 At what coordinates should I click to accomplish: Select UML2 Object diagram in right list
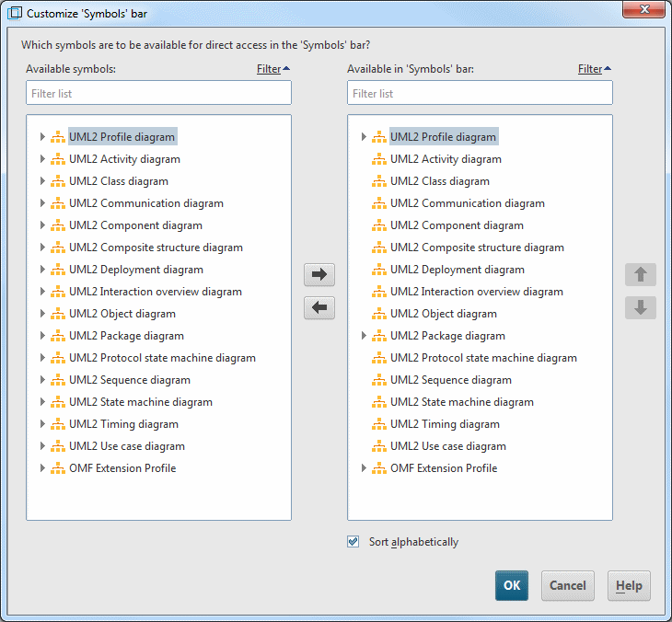[x=444, y=314]
